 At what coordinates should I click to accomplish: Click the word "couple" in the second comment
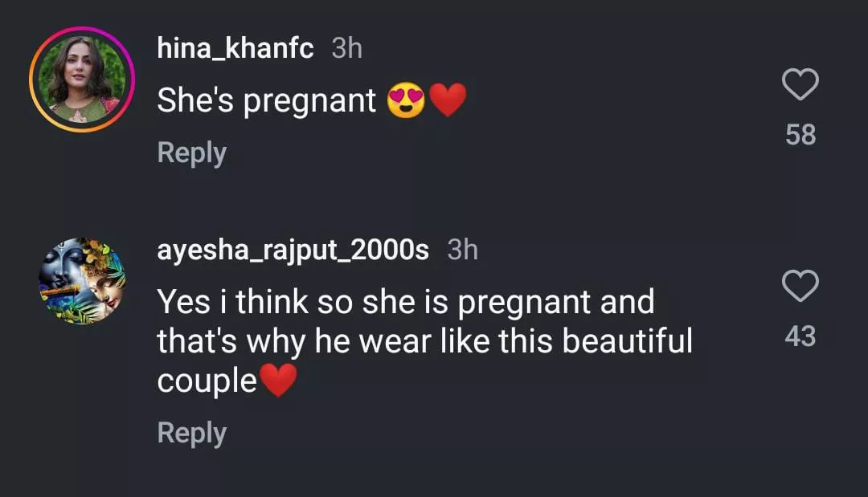pyautogui.click(x=207, y=381)
